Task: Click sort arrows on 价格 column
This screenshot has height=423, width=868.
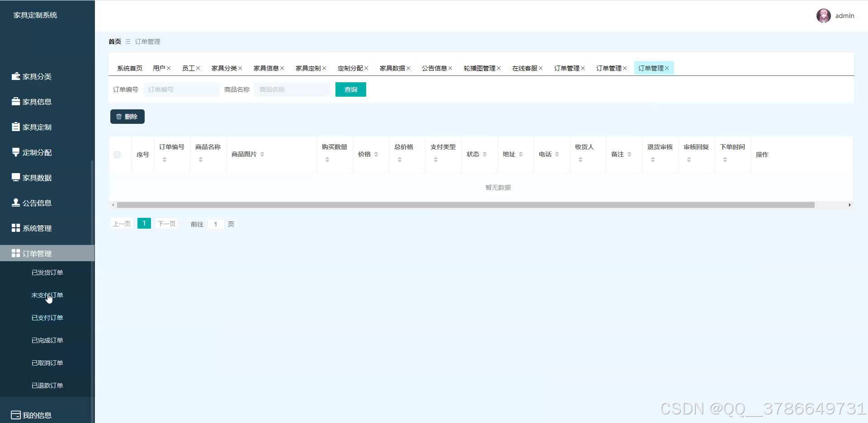Action: (376, 155)
